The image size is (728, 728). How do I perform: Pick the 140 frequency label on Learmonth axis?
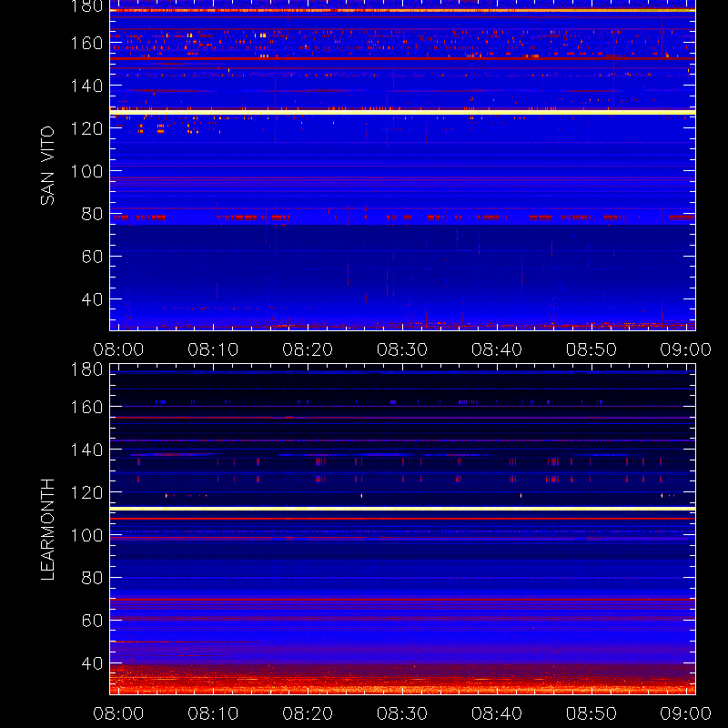click(86, 450)
